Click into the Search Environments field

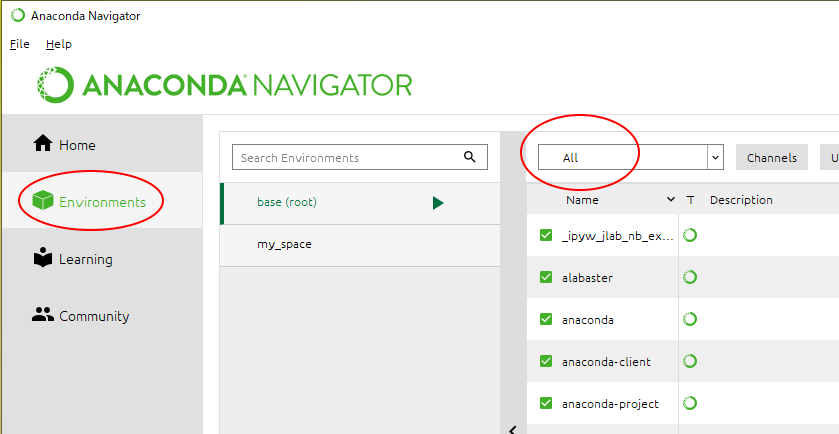[345, 158]
